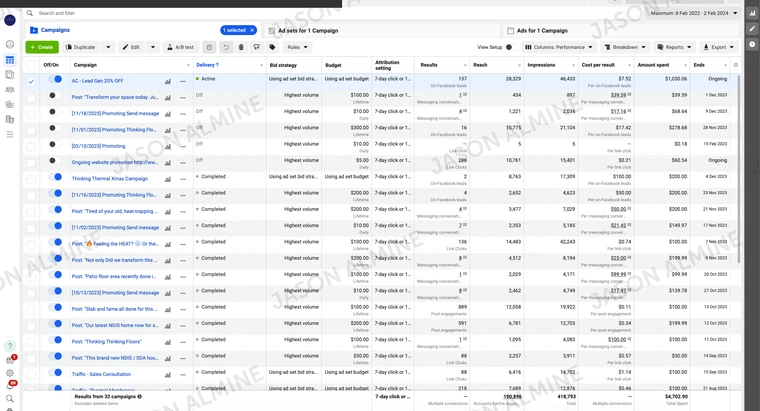This screenshot has height=411, width=760.
Task: Open charts panel icon on right rail
Action: click(752, 14)
